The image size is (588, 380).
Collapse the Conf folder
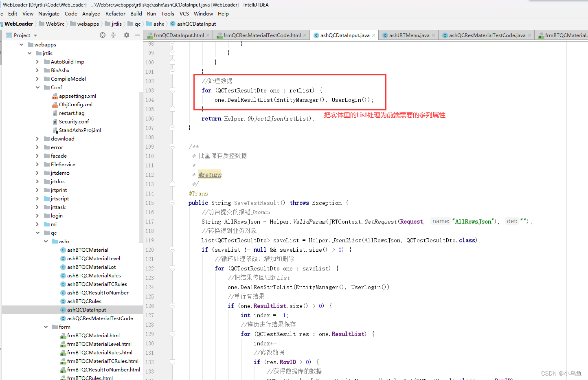(37, 87)
